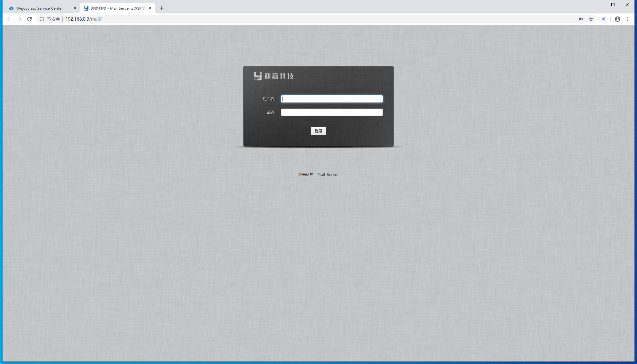Reload the mail login page
The height and width of the screenshot is (364, 637).
pyautogui.click(x=29, y=19)
